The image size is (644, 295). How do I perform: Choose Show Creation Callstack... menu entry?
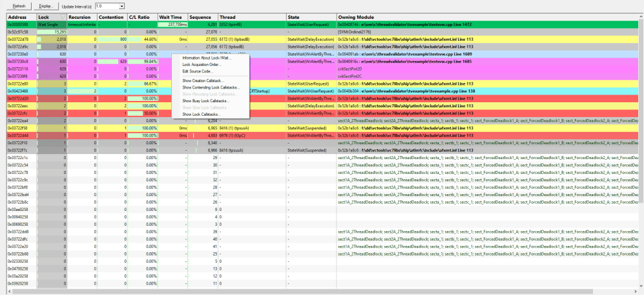tap(203, 81)
